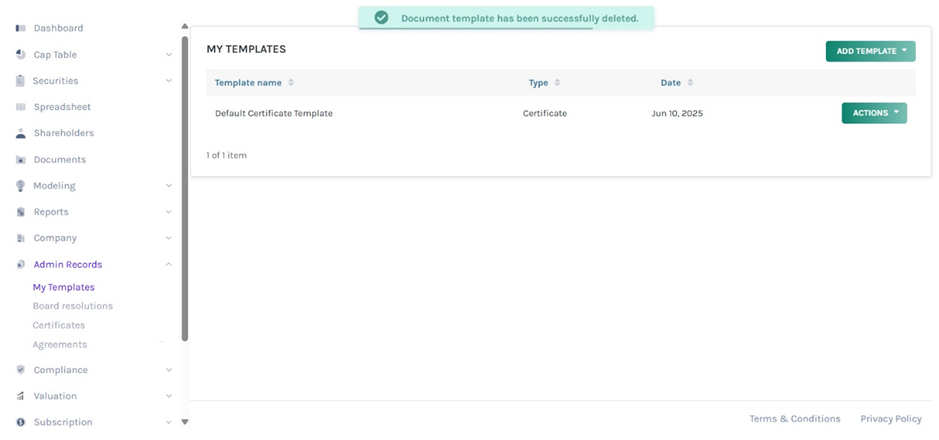The height and width of the screenshot is (440, 939).
Task: Click the Cap Table pie chart icon
Action: pos(20,55)
